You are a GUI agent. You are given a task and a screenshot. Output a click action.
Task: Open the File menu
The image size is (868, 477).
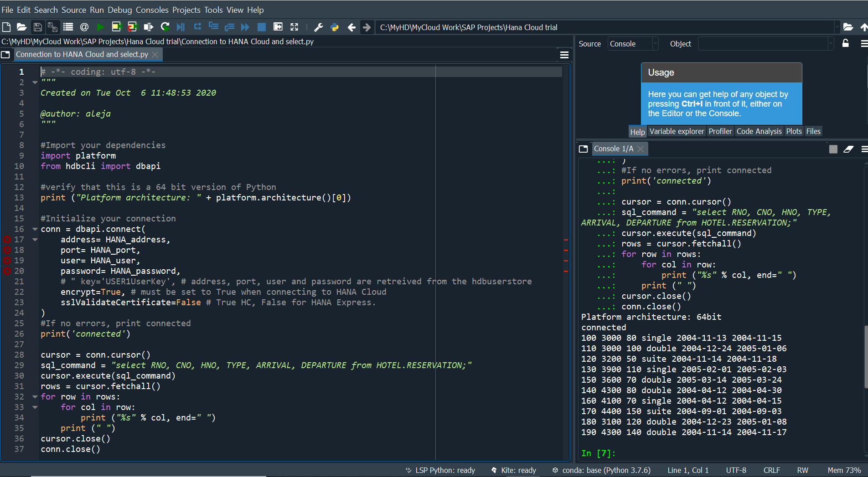[7, 10]
